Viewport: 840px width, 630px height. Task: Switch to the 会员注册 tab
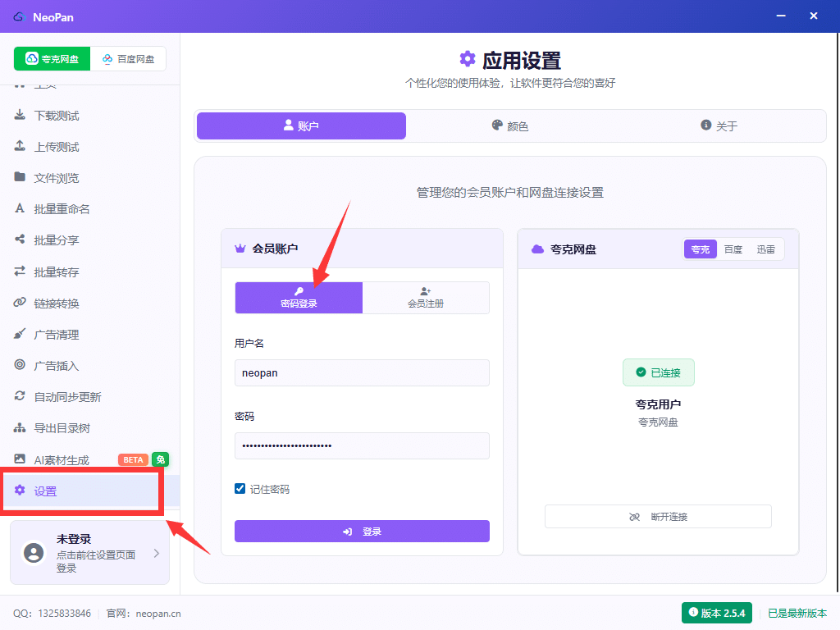pos(426,298)
